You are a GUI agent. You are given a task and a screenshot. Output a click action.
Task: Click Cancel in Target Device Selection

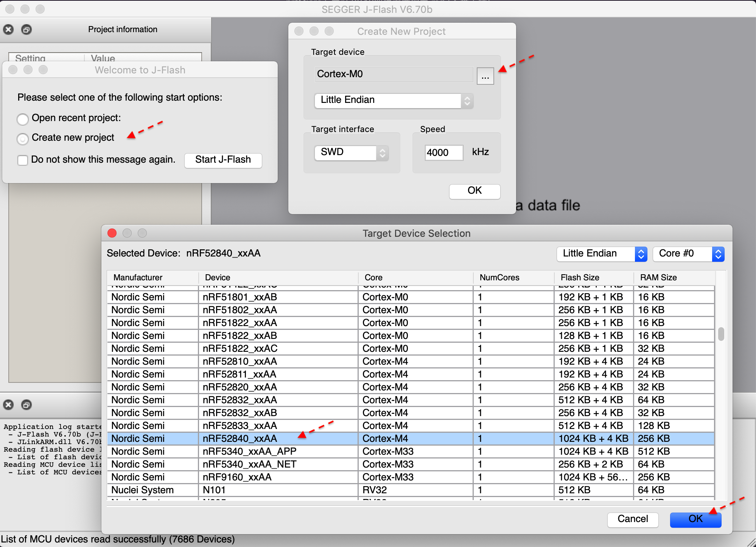click(x=633, y=519)
